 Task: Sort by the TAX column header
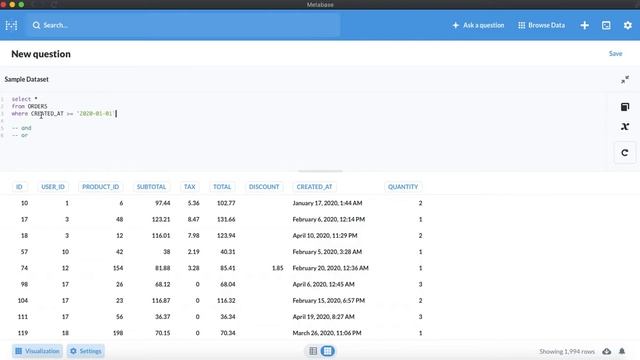pyautogui.click(x=189, y=187)
